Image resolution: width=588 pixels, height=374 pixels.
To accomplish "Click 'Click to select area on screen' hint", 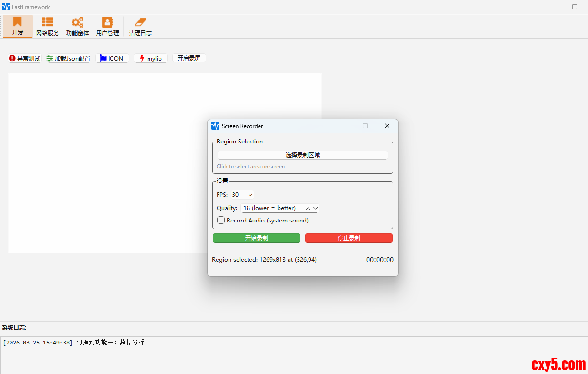I will (x=250, y=166).
